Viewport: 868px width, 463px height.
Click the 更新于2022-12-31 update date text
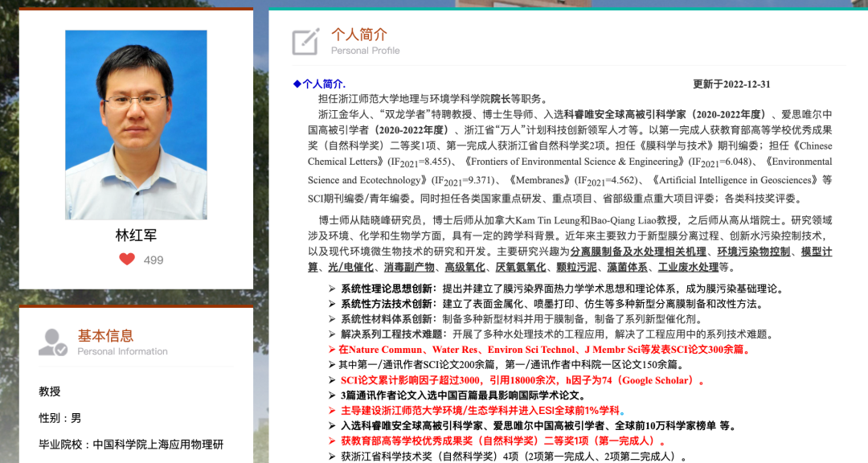[x=731, y=84]
